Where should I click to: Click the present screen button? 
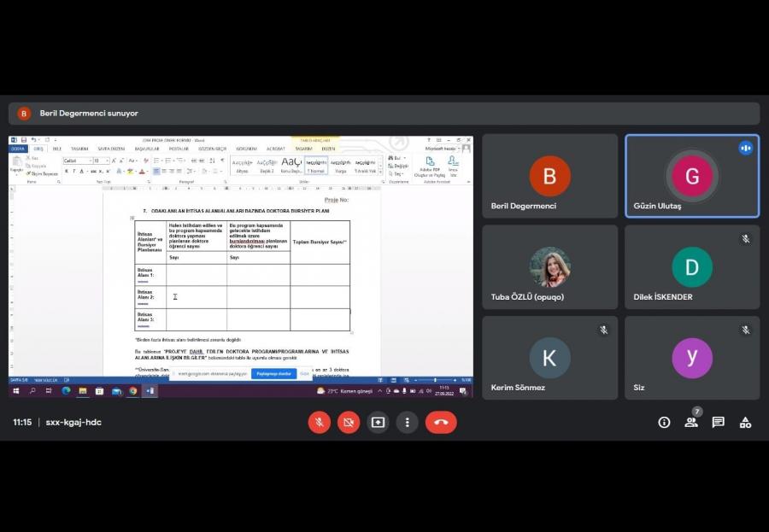378,422
